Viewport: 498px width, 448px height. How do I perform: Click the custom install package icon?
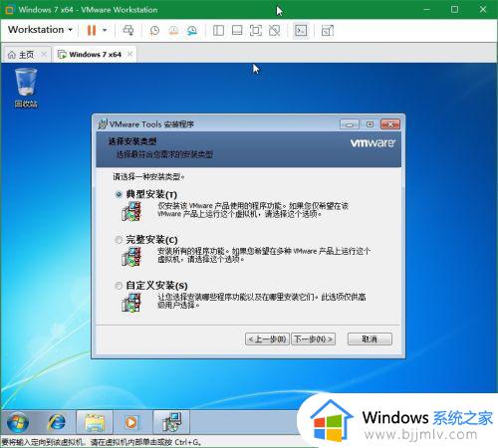[131, 303]
